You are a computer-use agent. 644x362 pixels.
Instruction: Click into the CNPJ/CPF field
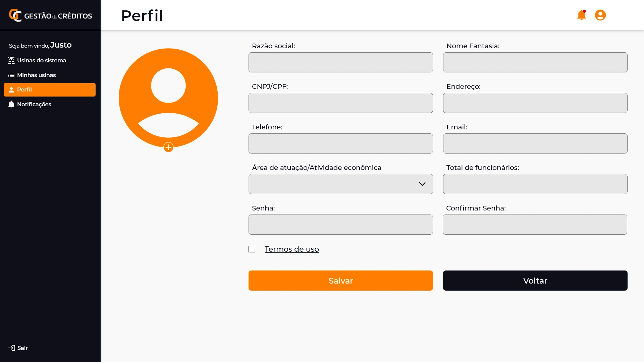coord(341,103)
